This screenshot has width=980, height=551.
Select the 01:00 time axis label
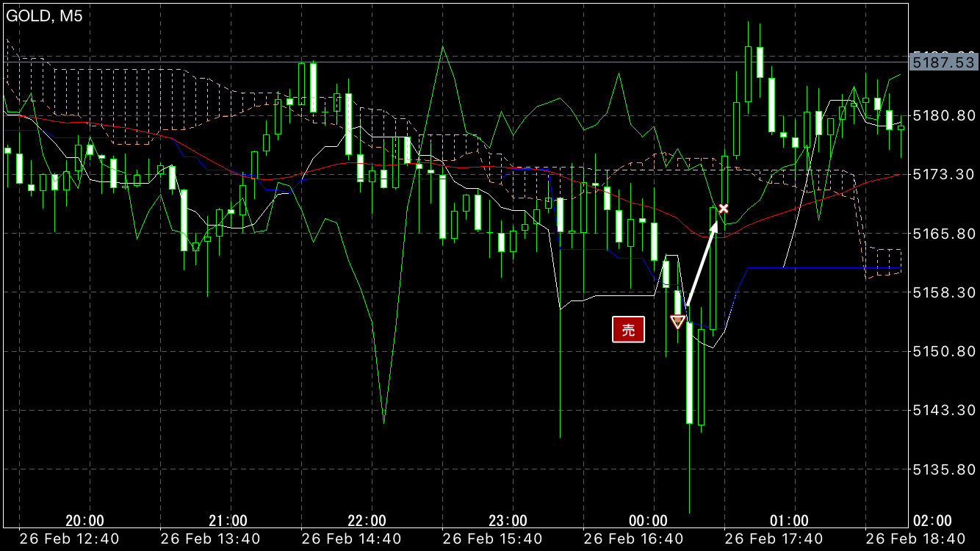790,521
